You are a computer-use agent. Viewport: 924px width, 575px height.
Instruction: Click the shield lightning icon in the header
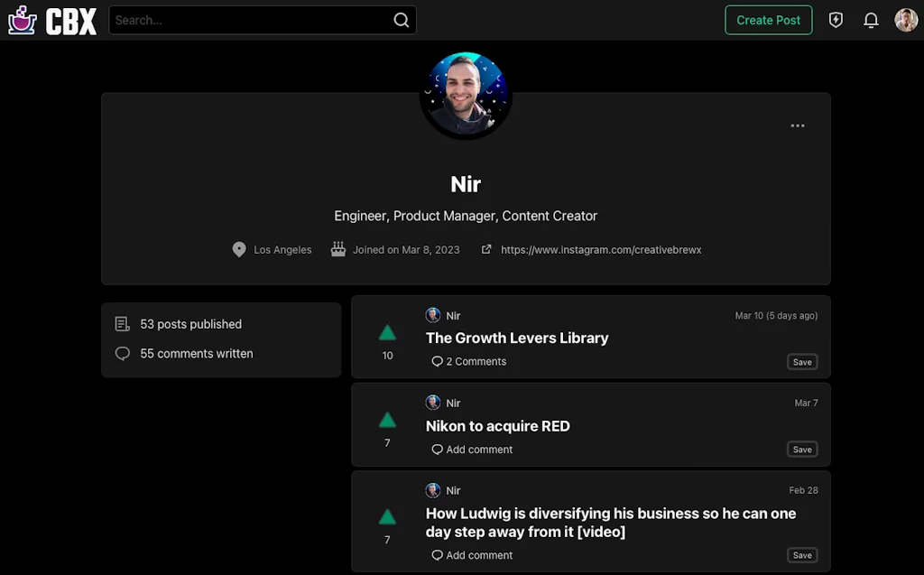pyautogui.click(x=836, y=20)
